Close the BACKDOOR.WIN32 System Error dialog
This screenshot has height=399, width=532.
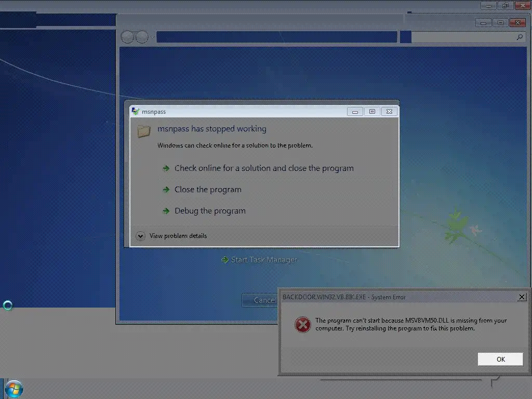(522, 297)
